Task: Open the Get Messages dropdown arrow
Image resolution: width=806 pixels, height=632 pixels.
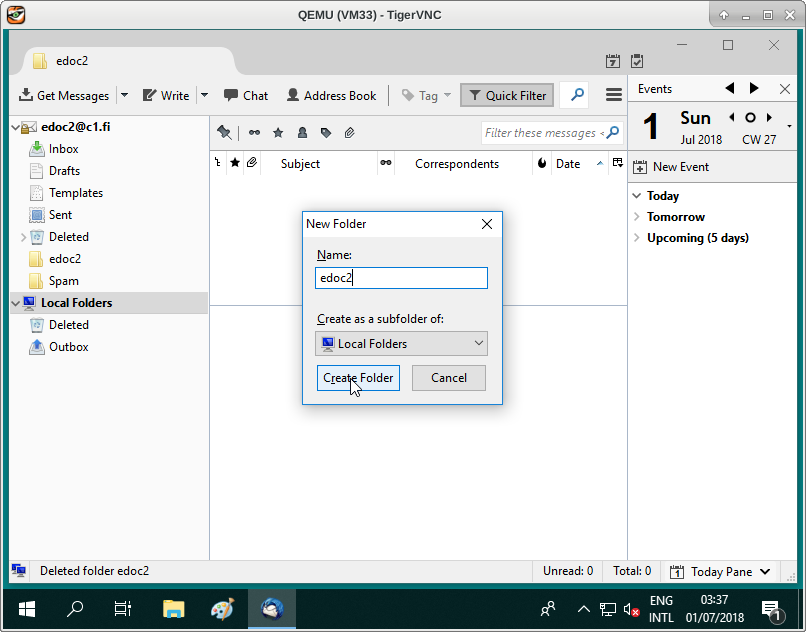Action: [124, 96]
